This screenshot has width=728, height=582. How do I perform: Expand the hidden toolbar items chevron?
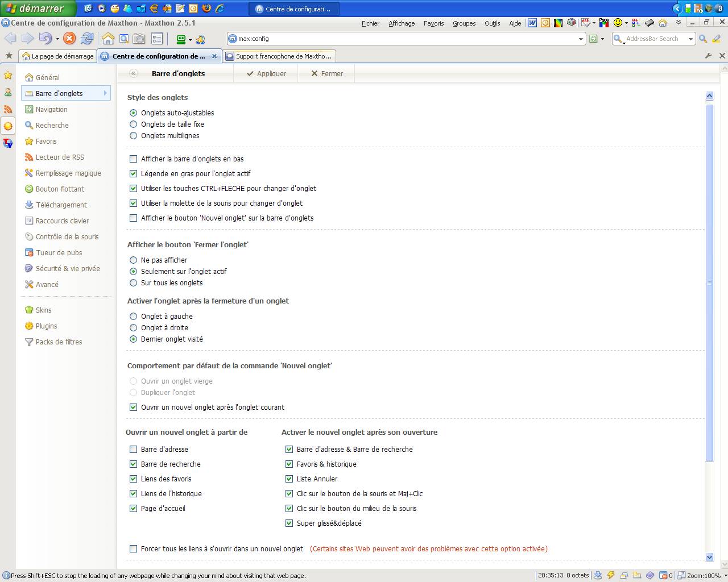pyautogui.click(x=678, y=23)
